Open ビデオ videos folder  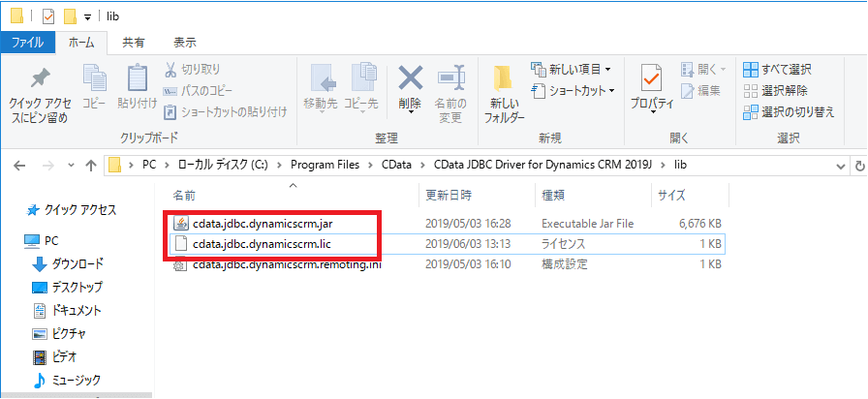55,357
